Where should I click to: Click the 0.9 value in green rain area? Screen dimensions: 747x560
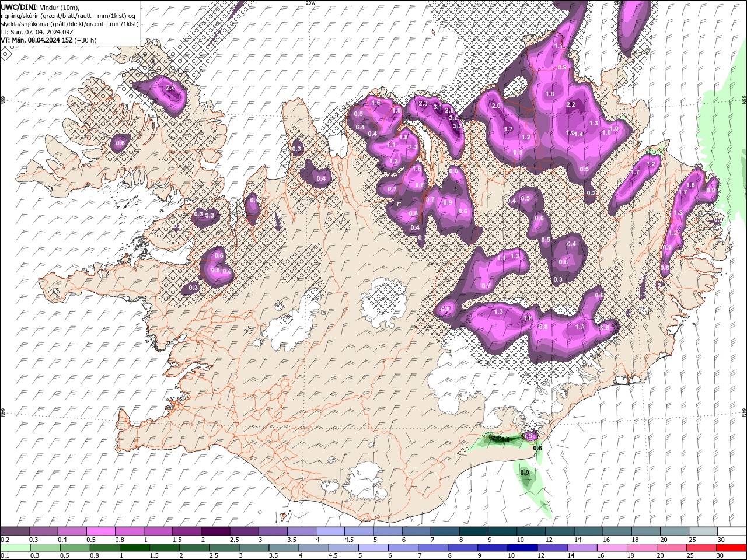[x=525, y=473]
